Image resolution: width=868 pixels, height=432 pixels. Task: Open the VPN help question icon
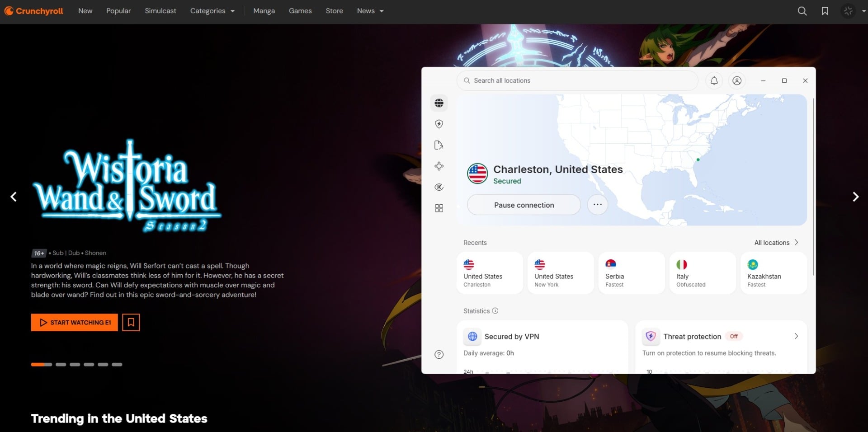pyautogui.click(x=439, y=355)
